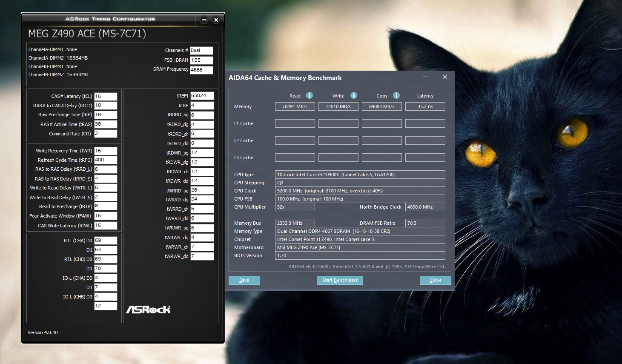Click the Save button in AIDA64

coord(244,280)
